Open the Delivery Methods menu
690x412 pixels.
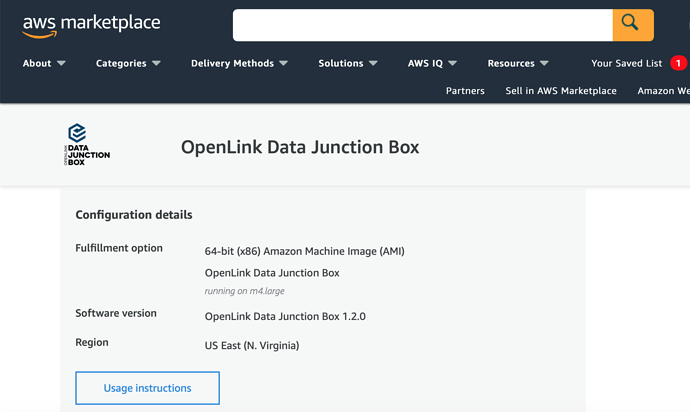click(232, 63)
